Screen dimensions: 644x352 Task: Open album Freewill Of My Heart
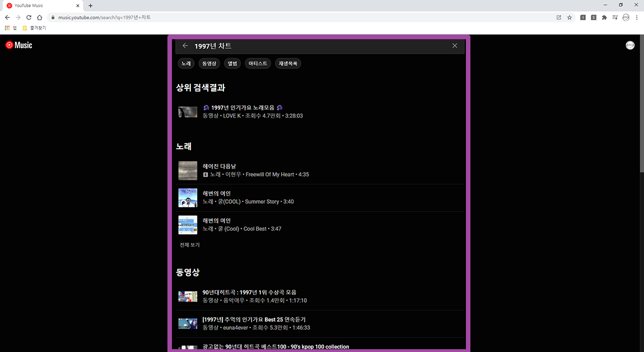[x=269, y=175]
